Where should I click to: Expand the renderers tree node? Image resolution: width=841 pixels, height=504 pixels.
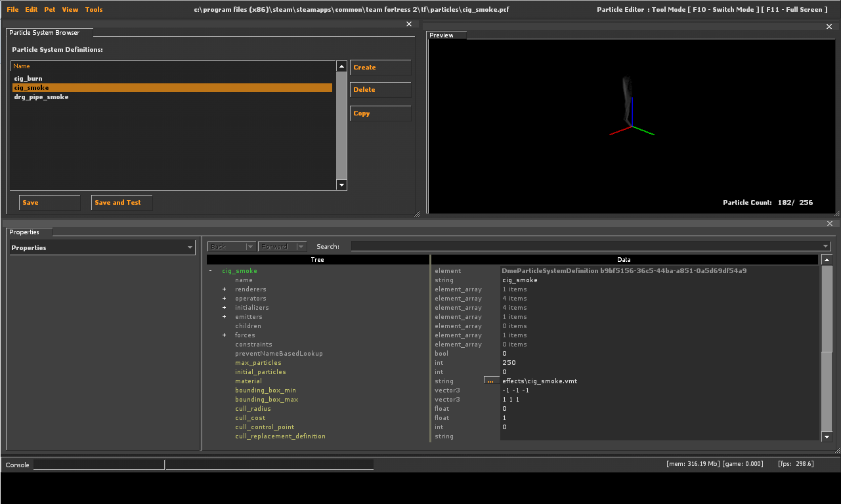click(224, 289)
